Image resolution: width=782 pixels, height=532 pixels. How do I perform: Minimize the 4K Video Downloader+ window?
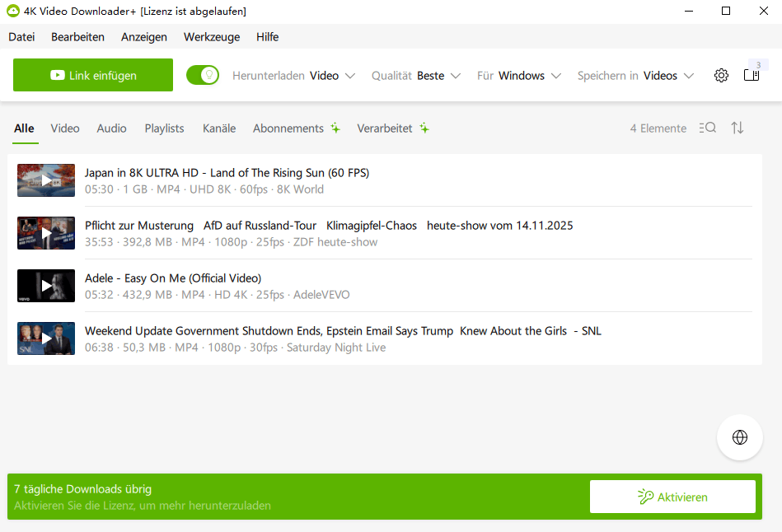689,11
